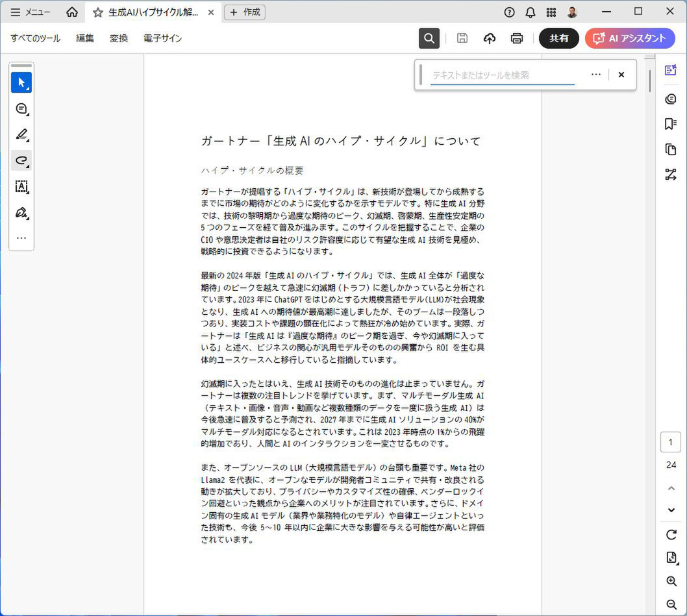Select the highlighter tool
Viewport: 687px width, 616px height.
tap(21, 134)
